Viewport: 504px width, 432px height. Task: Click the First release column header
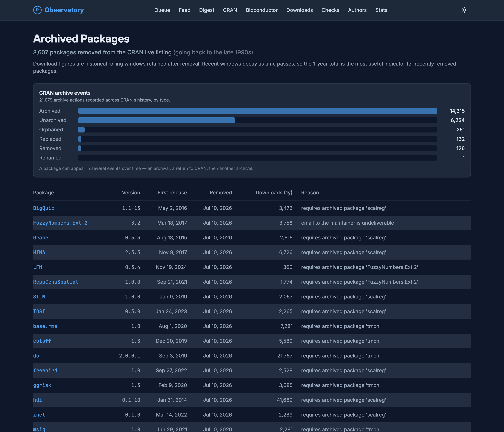coord(172,193)
